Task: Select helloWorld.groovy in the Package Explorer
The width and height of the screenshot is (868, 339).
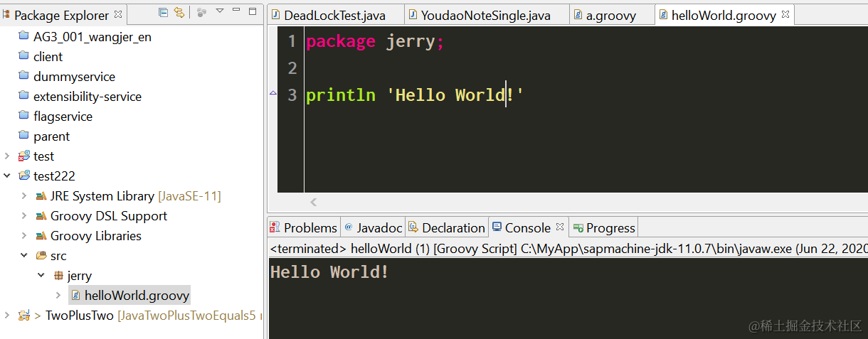Action: [137, 295]
